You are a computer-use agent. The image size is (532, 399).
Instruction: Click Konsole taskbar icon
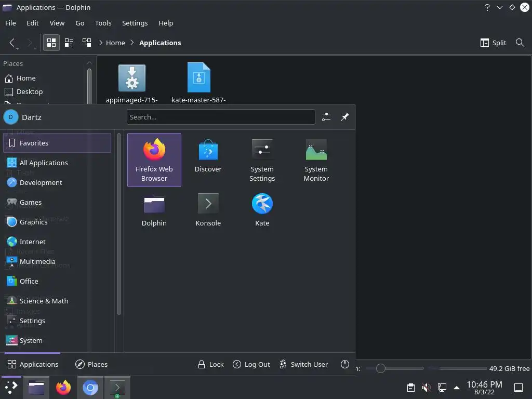(117, 388)
